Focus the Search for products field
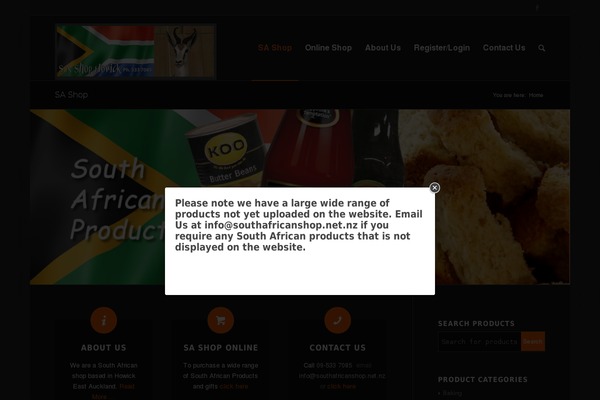600x400 pixels. tap(479, 341)
